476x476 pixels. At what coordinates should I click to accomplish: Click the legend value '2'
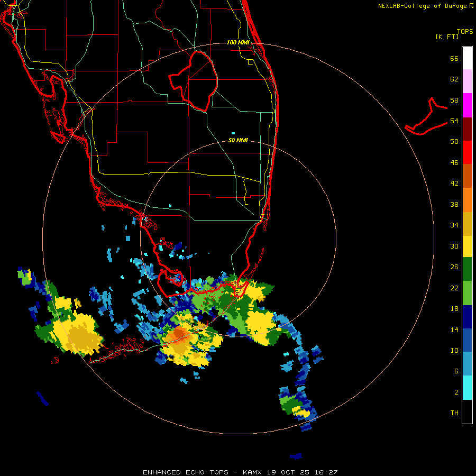456,392
